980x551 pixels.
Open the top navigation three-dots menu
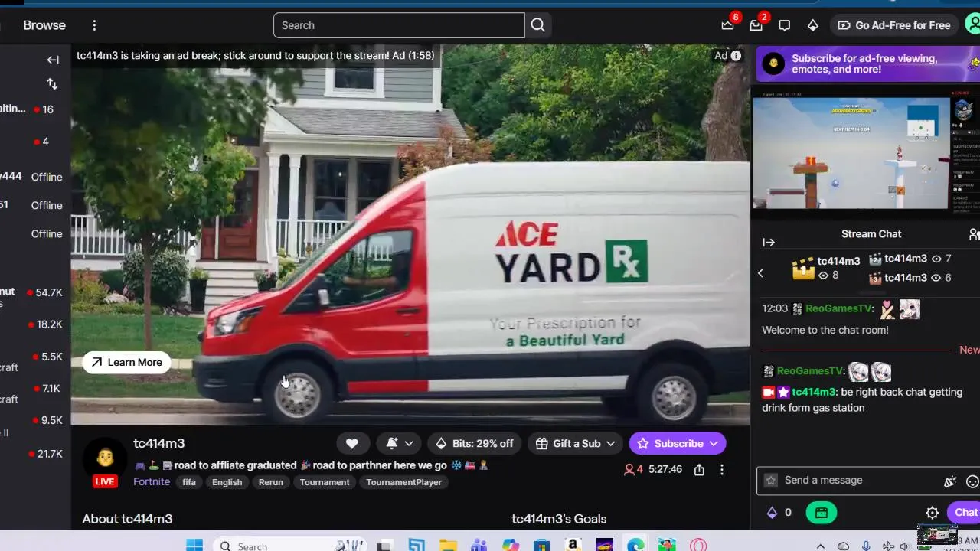coord(94,25)
